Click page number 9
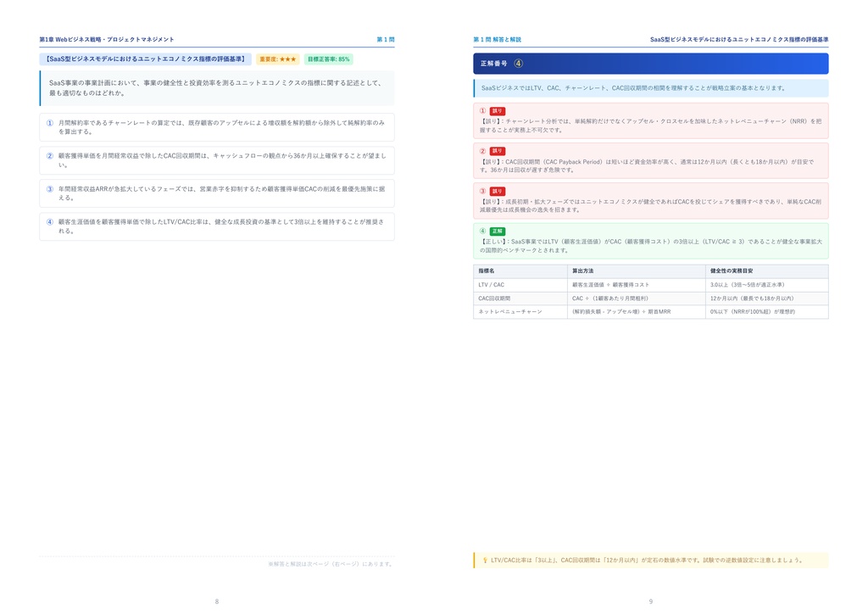 [651, 601]
